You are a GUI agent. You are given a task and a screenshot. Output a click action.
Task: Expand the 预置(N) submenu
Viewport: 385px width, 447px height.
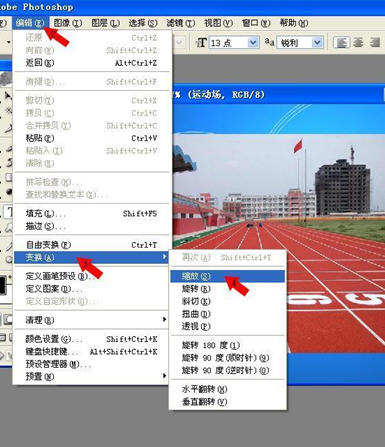tap(91, 377)
